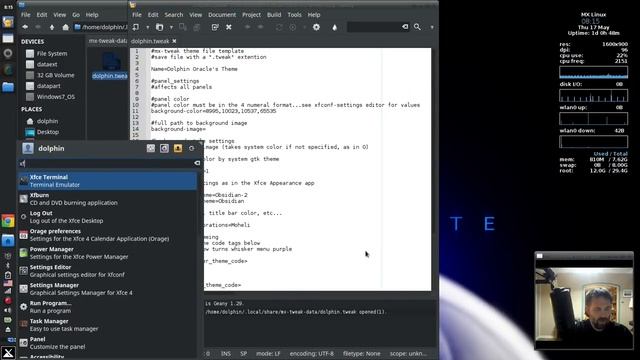The height and width of the screenshot is (360, 640).
Task: Launch Xfce Terminal from Whisker menu
Action: (x=108, y=181)
